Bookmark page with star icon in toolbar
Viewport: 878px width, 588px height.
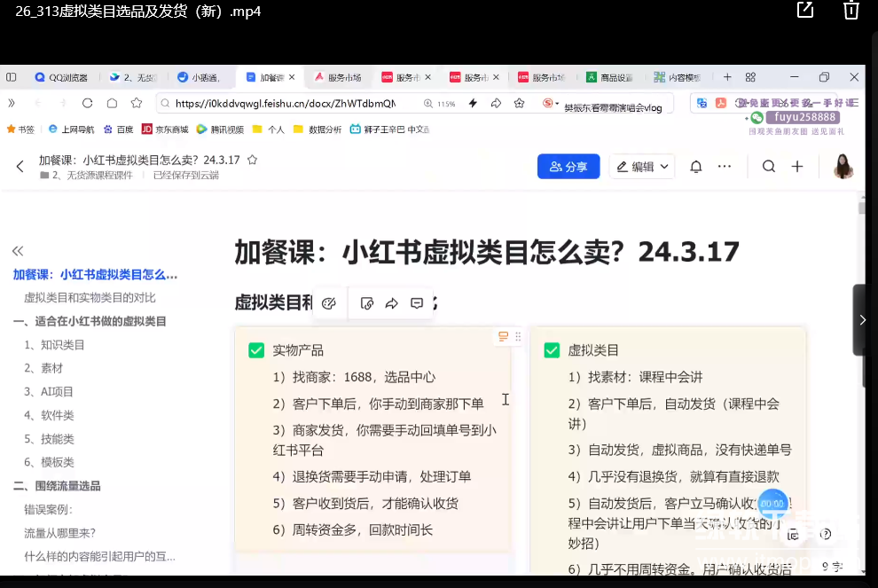tap(136, 103)
